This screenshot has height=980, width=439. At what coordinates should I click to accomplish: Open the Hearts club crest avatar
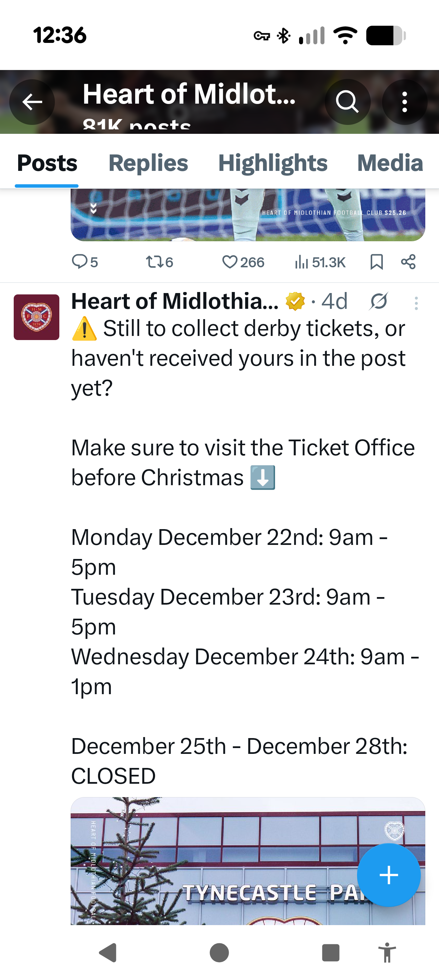36,316
